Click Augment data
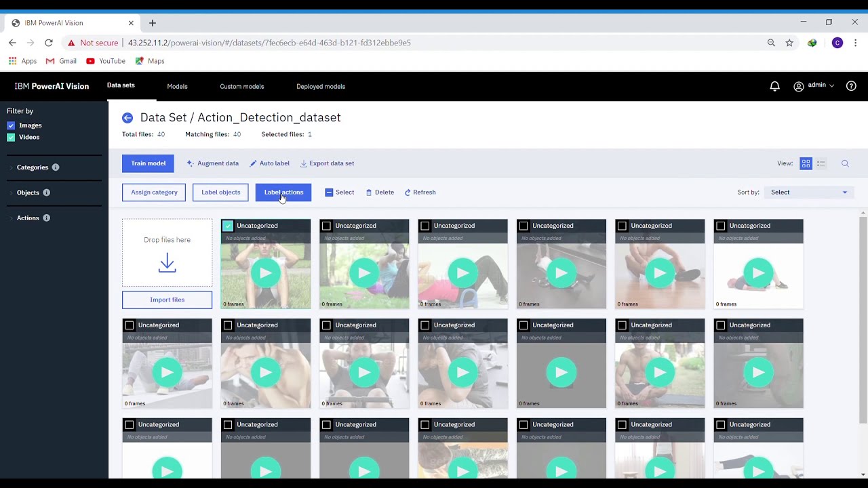The height and width of the screenshot is (488, 868). [x=213, y=163]
